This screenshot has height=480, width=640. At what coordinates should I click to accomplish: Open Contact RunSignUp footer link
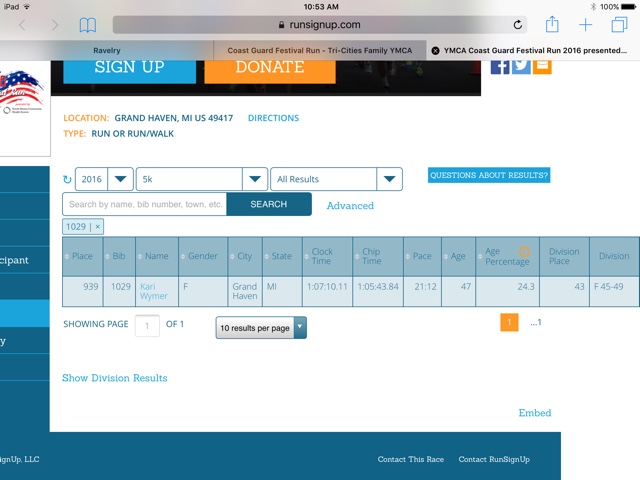[494, 459]
